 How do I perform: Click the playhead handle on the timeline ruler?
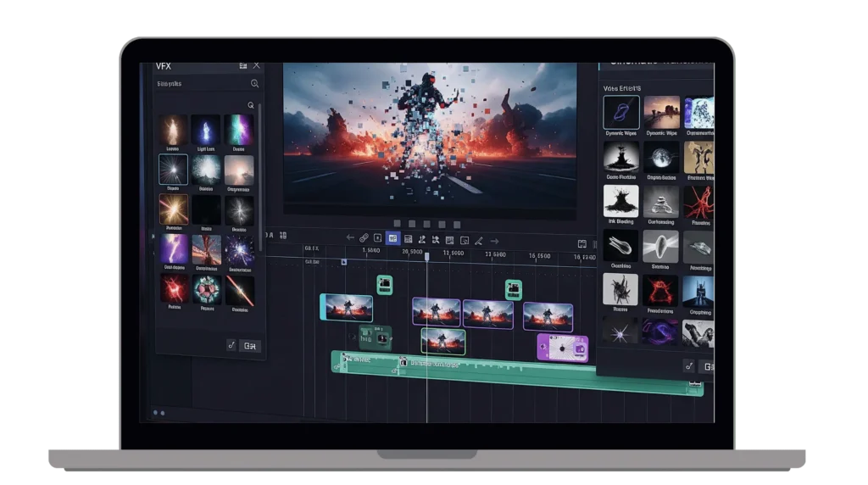point(426,256)
